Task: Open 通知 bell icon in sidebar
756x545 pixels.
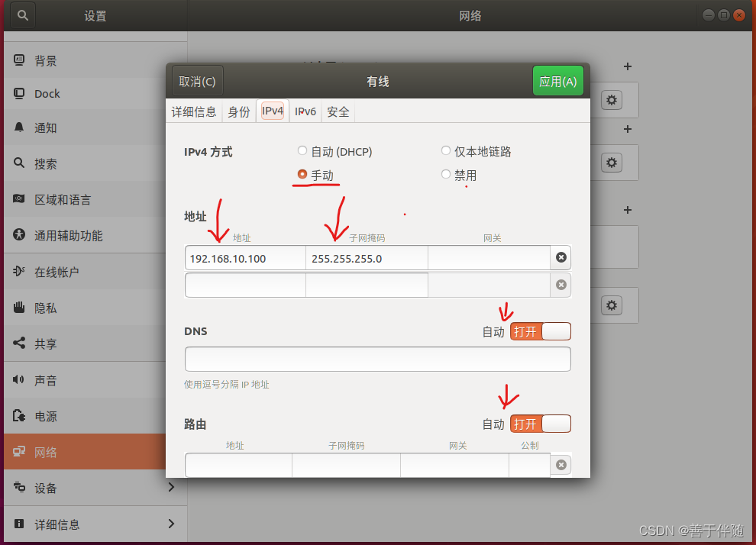Action: pos(19,127)
